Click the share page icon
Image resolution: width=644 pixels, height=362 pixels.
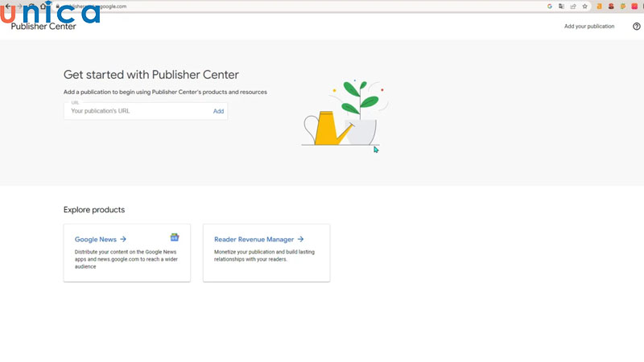[573, 6]
